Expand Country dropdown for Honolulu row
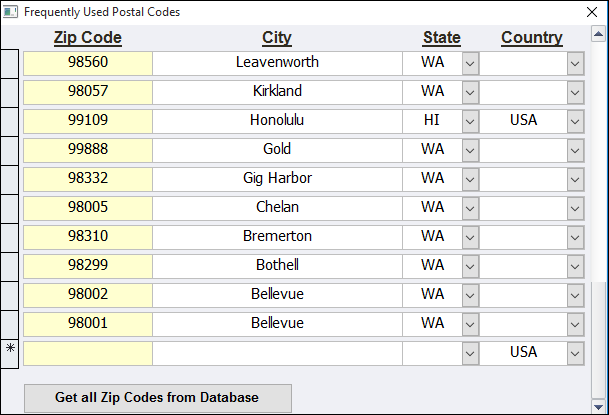The image size is (609, 415). click(575, 120)
